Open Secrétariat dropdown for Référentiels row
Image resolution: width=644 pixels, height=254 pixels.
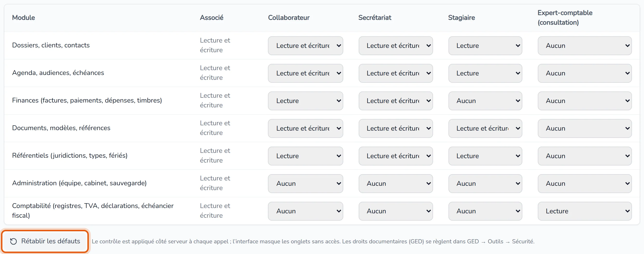pyautogui.click(x=395, y=156)
